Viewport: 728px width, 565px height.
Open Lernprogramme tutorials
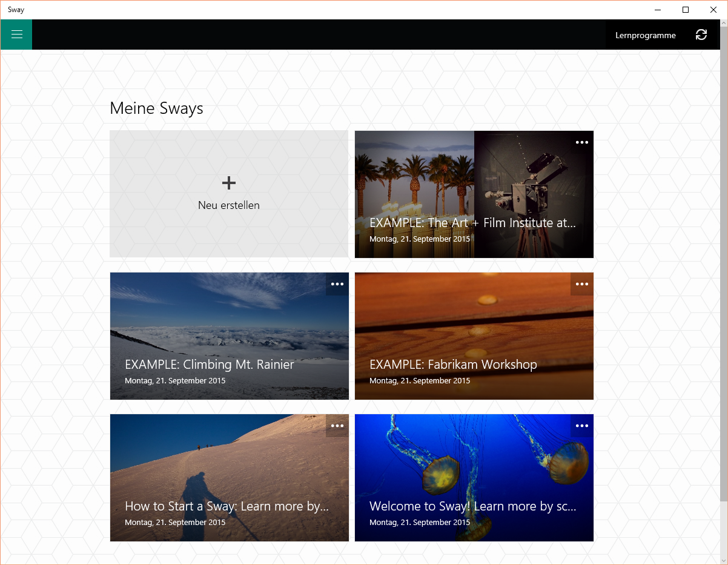coord(645,35)
